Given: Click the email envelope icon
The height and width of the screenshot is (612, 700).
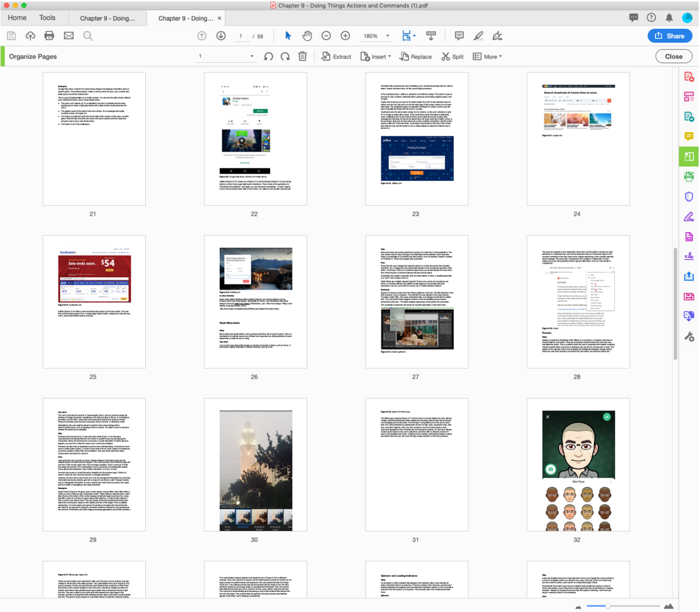Looking at the screenshot, I should 69,36.
